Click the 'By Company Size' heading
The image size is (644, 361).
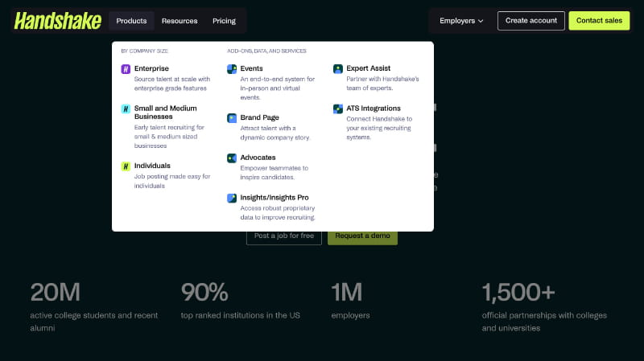pyautogui.click(x=145, y=51)
